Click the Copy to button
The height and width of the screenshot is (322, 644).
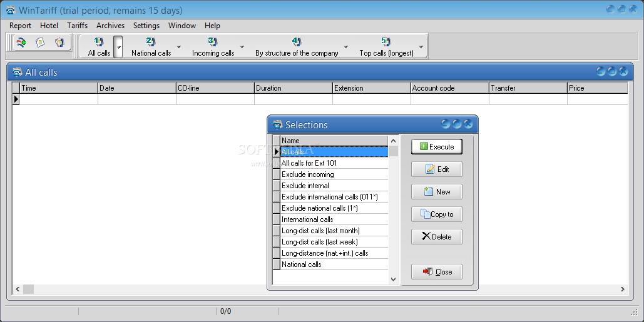(x=437, y=214)
